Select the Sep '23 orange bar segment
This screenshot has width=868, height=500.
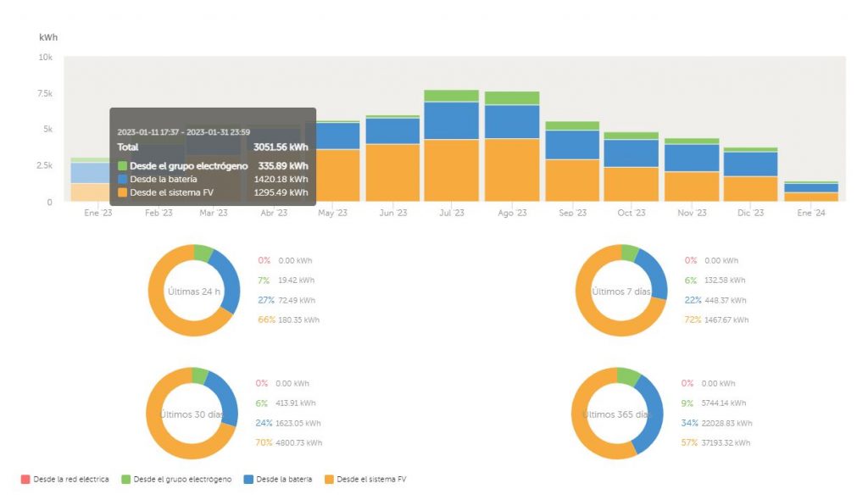[572, 180]
